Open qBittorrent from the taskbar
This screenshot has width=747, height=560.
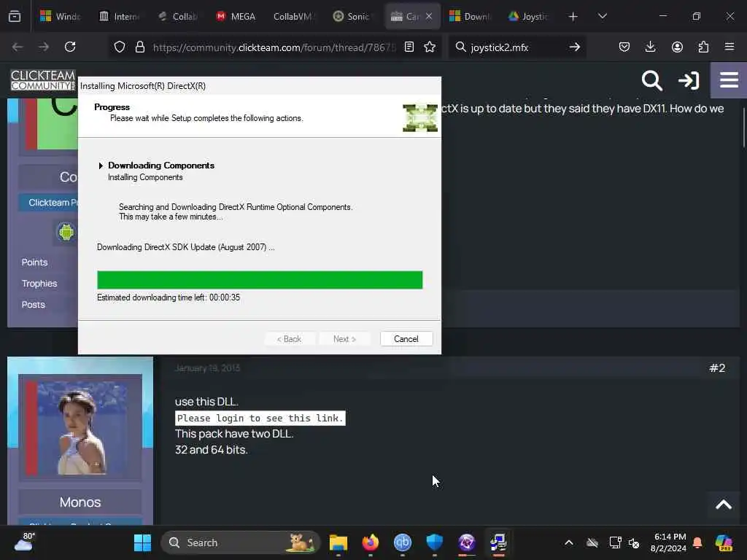click(403, 542)
